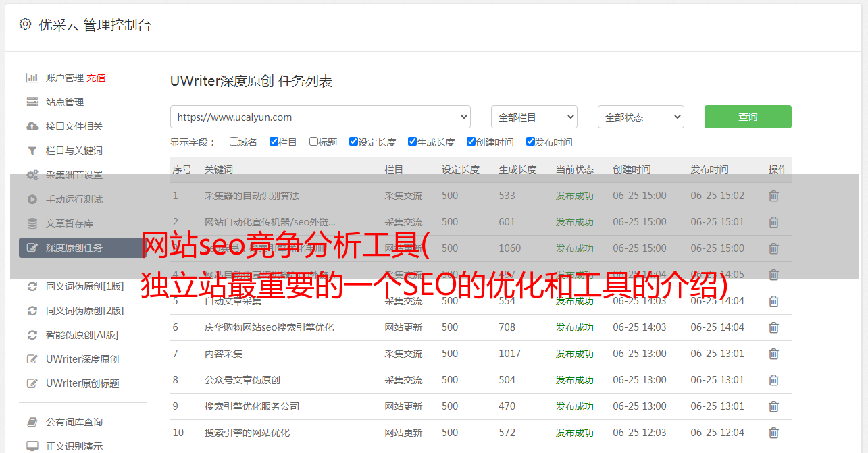
Task: Open 公有词库查询 sidebar link
Action: click(74, 422)
